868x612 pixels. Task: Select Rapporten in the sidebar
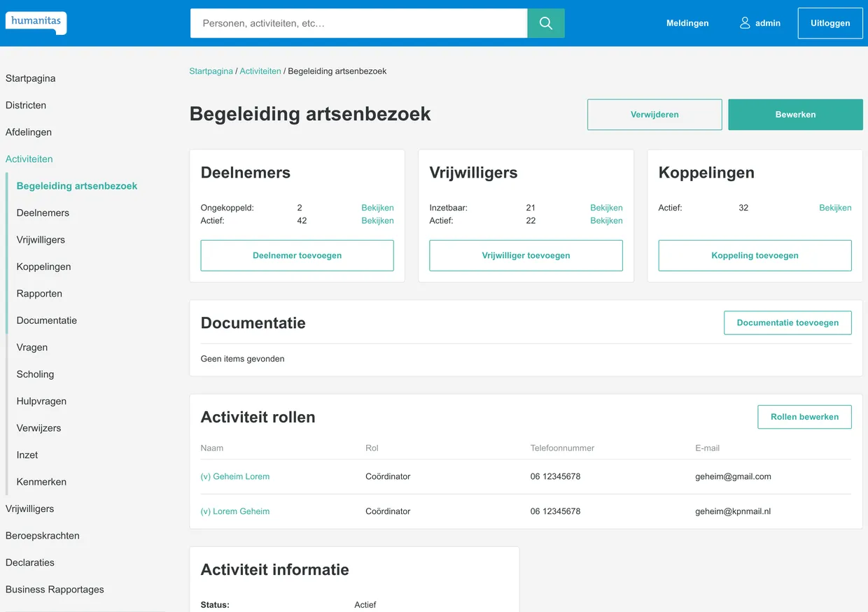click(x=38, y=293)
